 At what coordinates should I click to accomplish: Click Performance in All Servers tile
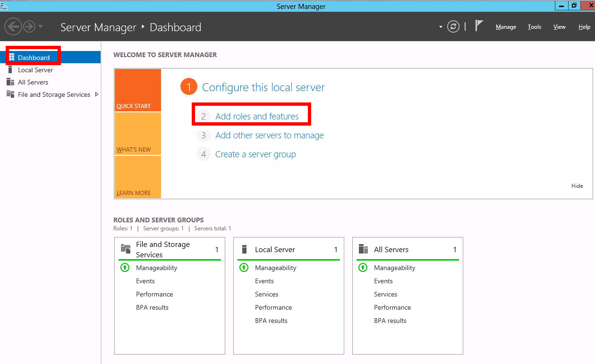pos(392,307)
